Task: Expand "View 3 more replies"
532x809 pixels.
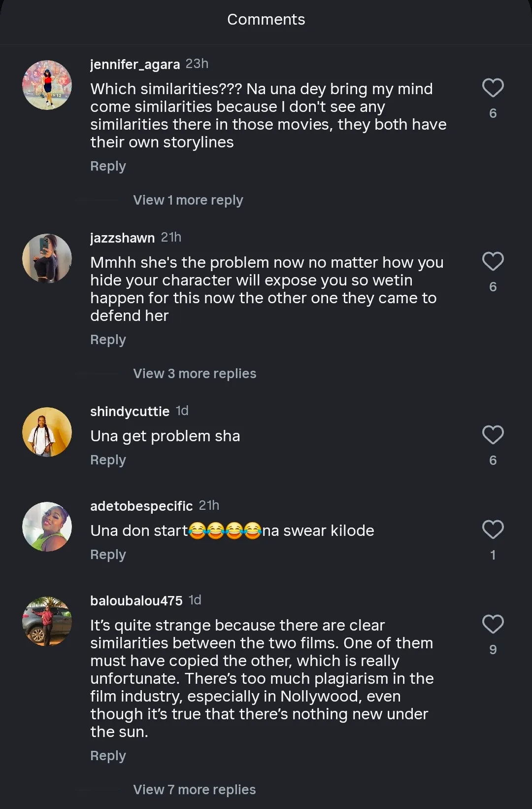Action: [x=195, y=374]
